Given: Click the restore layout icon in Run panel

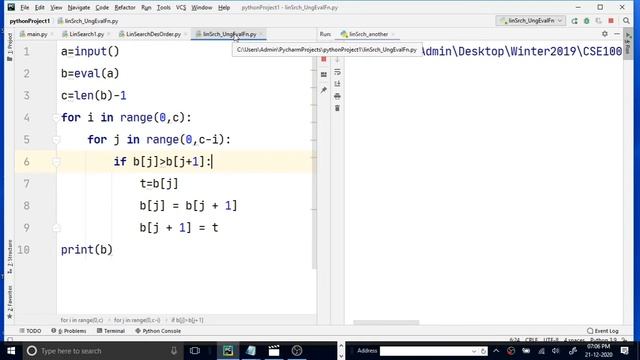Looking at the screenshot, I should pos(324,75).
